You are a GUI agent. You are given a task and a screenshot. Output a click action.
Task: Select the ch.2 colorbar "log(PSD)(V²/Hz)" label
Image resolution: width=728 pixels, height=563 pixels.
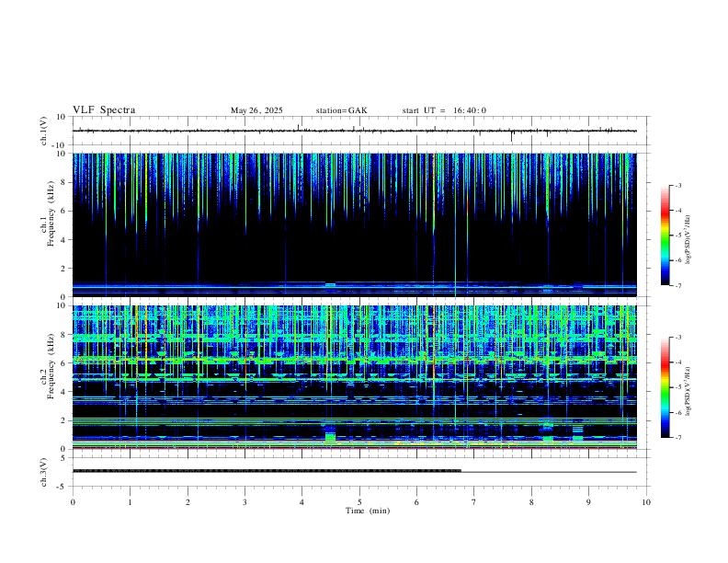tap(688, 391)
